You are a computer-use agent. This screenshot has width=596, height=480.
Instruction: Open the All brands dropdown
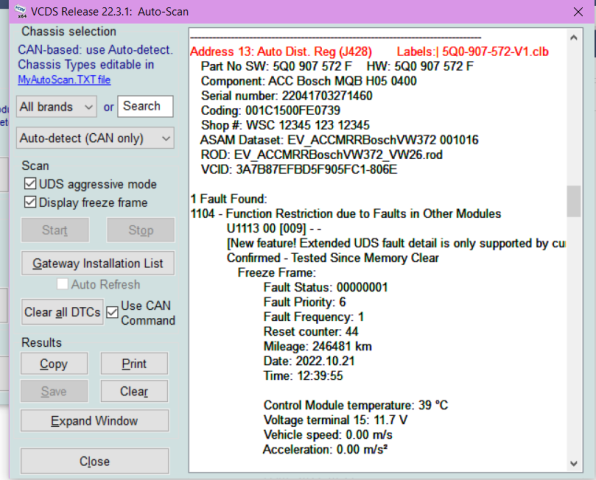click(57, 107)
